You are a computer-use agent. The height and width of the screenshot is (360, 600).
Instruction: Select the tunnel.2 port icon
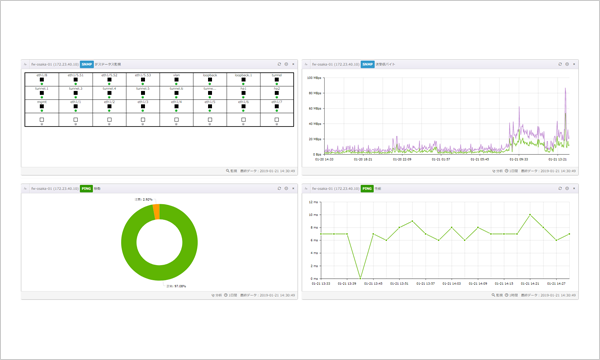(x=75, y=93)
